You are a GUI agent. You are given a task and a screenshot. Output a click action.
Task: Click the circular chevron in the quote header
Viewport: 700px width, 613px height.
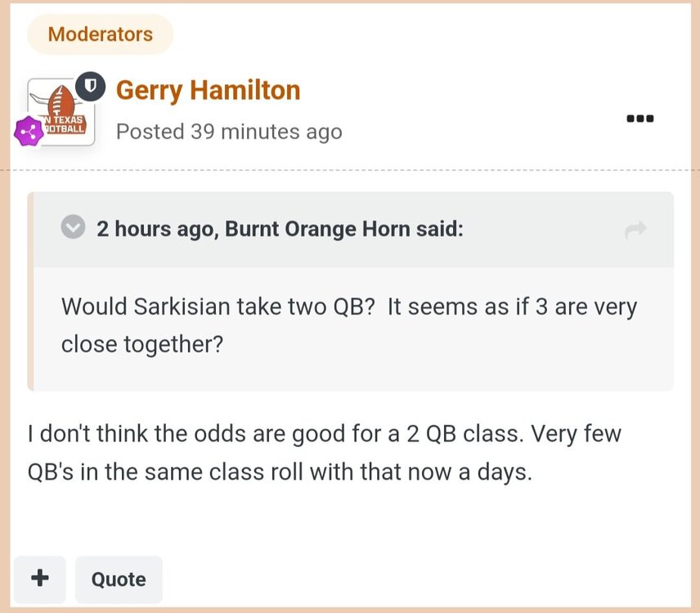pos(72,228)
